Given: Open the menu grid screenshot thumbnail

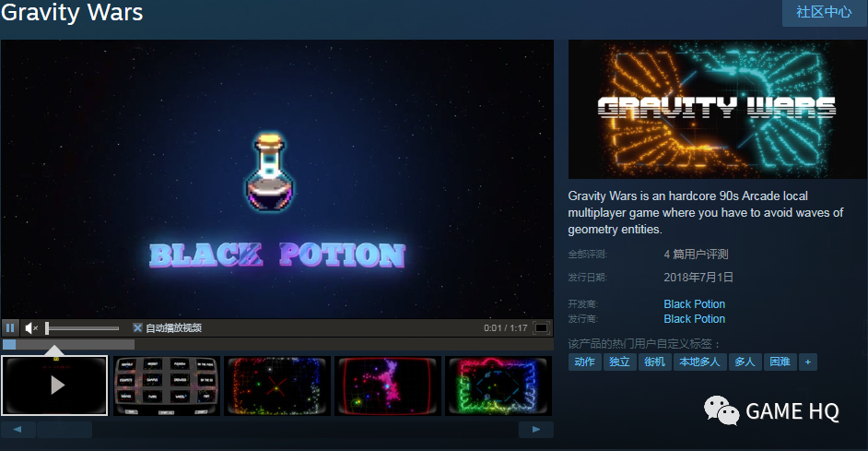Looking at the screenshot, I should click(x=166, y=386).
